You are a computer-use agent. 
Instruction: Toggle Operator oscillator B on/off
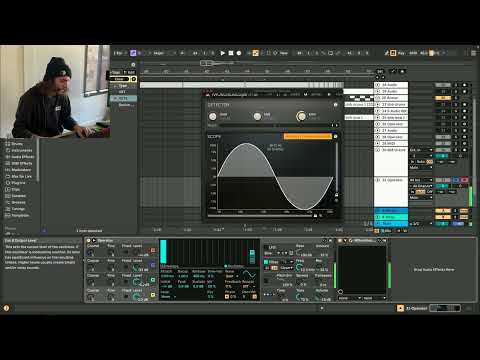[153, 280]
